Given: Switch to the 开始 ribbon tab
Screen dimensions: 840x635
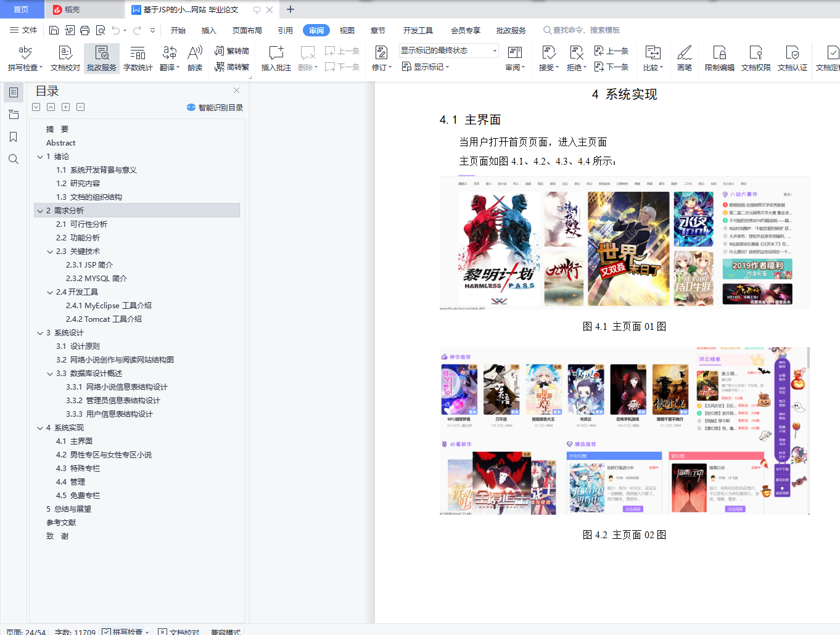Looking at the screenshot, I should coord(178,30).
